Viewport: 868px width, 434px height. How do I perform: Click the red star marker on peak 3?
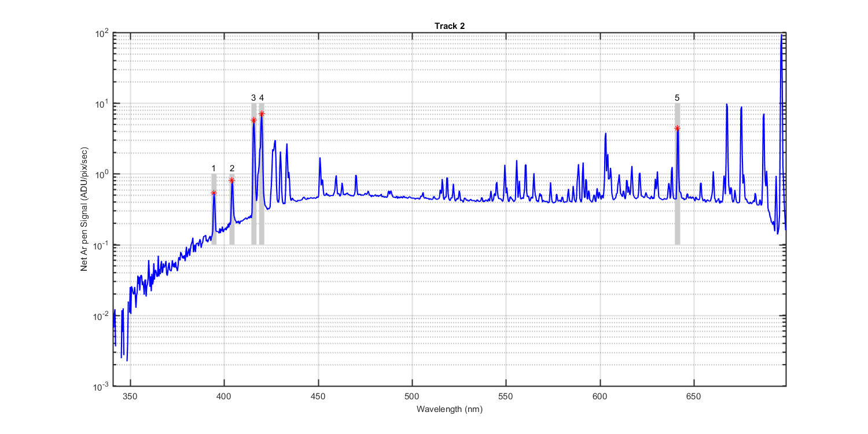tap(253, 120)
